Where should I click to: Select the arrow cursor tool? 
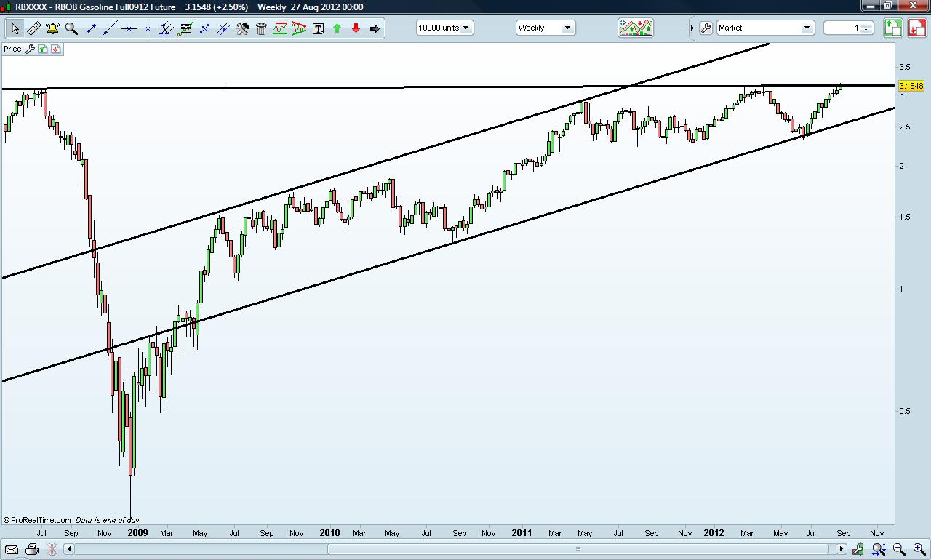(15, 28)
